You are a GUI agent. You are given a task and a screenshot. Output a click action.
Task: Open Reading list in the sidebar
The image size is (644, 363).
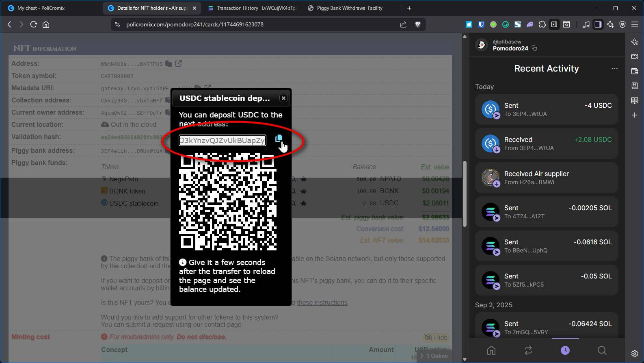coord(635,100)
